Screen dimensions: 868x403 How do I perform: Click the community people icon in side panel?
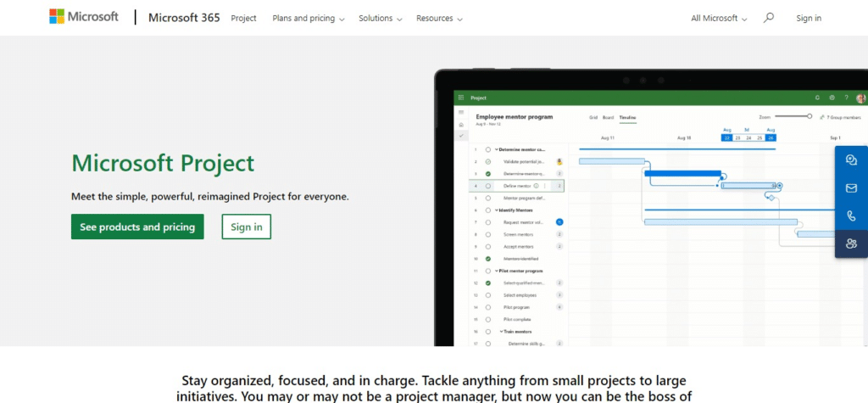851,244
